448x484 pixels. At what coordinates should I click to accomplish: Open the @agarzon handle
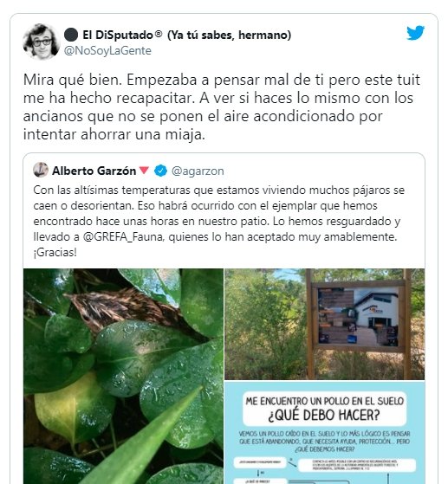pyautogui.click(x=198, y=171)
